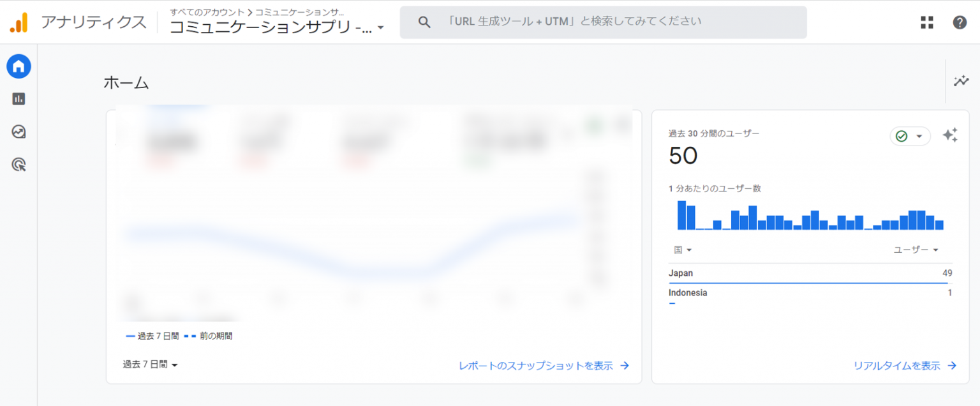Expand the 国 dimension dropdown
The image size is (980, 406).
point(683,250)
